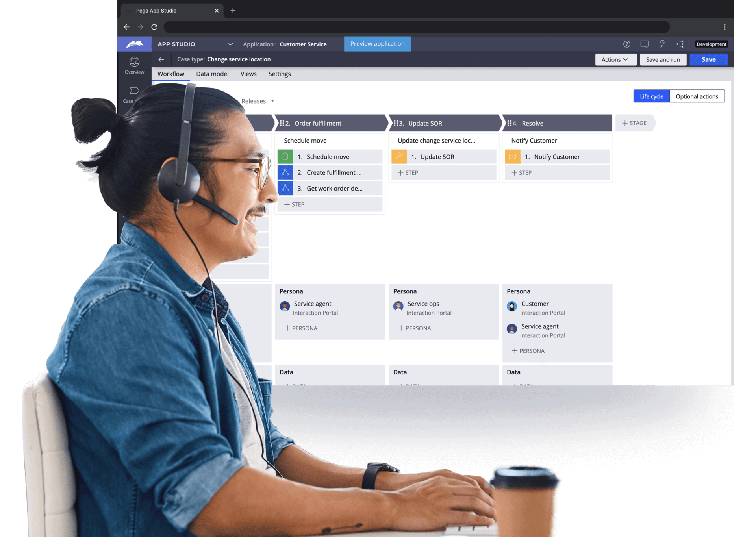
Task: Open the Overview sidebar icon
Action: [x=134, y=65]
